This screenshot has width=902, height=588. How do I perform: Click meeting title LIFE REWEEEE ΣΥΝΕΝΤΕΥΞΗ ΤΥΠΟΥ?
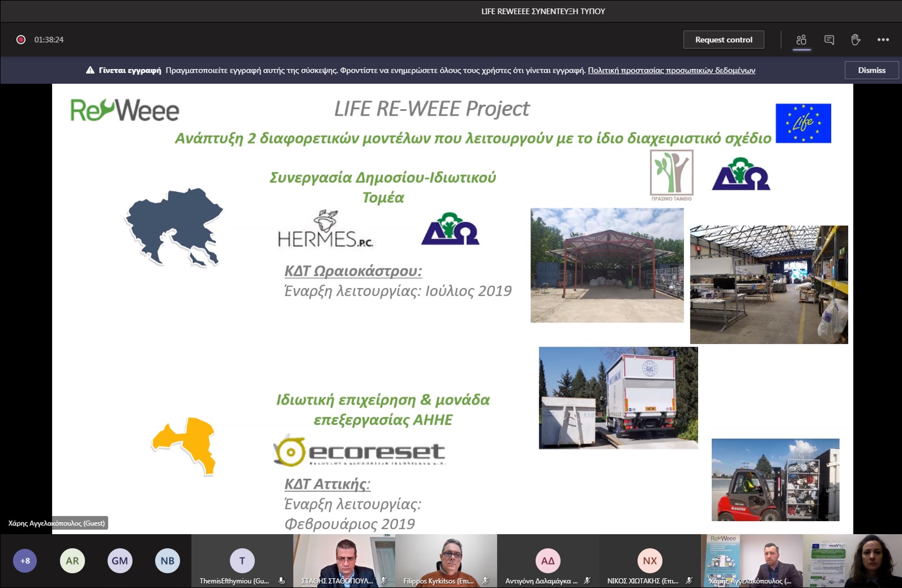point(543,11)
